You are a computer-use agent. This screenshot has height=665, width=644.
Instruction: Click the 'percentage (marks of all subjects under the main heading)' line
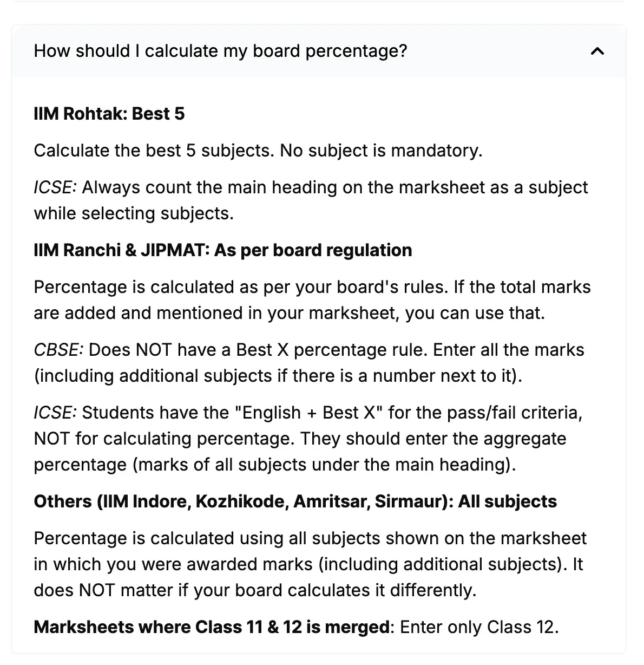275,465
